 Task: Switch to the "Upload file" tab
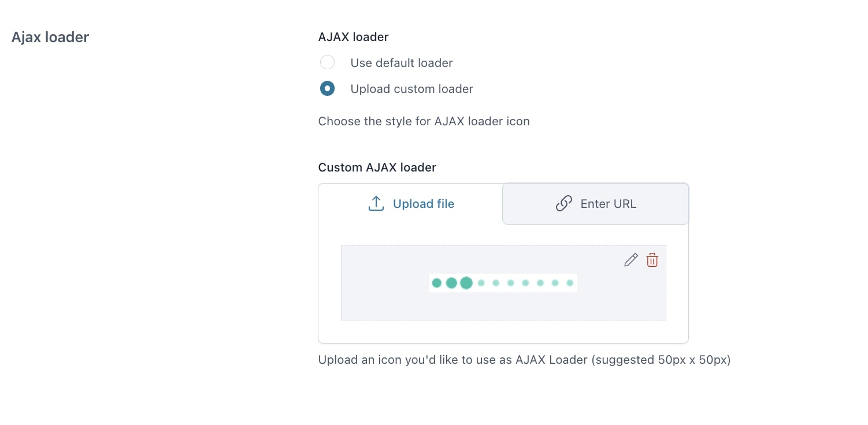coord(411,204)
